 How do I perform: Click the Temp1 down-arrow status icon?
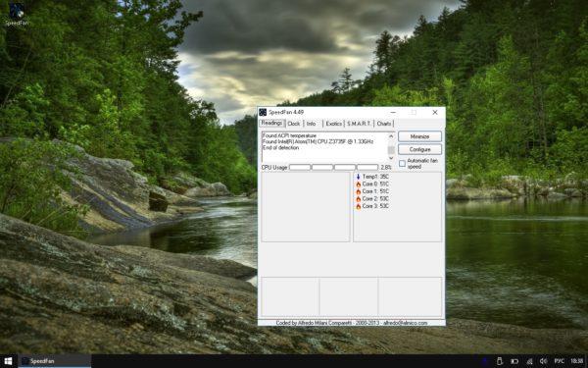pyautogui.click(x=358, y=177)
